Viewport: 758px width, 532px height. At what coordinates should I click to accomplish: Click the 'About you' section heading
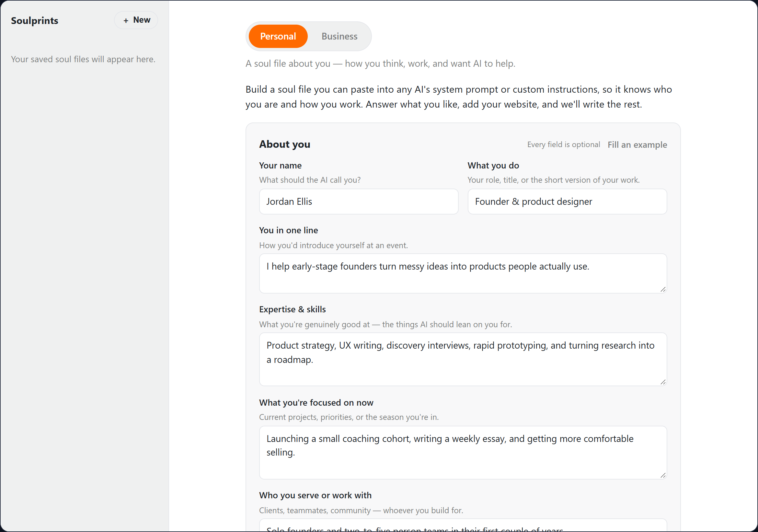point(285,144)
